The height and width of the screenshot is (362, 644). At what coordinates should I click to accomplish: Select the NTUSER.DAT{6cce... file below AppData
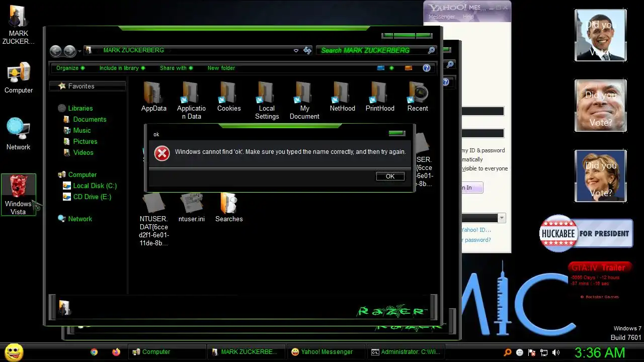click(154, 220)
